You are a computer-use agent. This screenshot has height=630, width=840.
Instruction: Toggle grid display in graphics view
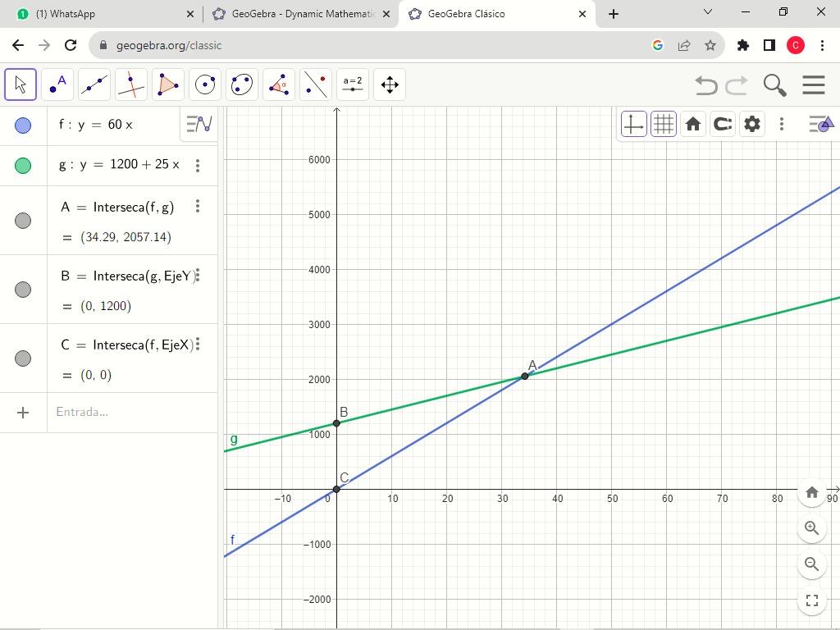[x=664, y=124]
